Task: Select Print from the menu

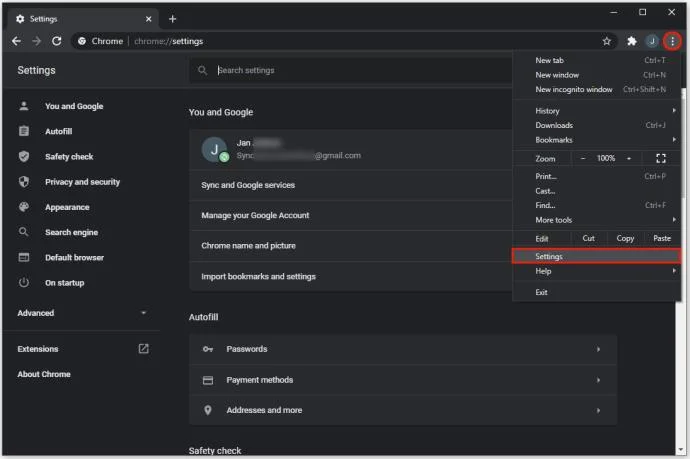Action: 596,176
